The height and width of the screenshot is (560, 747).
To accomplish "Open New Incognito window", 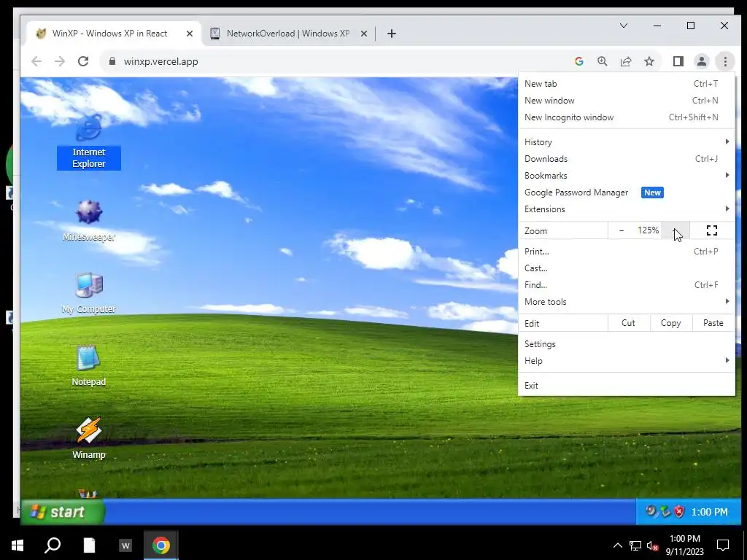I will pyautogui.click(x=627, y=117).
